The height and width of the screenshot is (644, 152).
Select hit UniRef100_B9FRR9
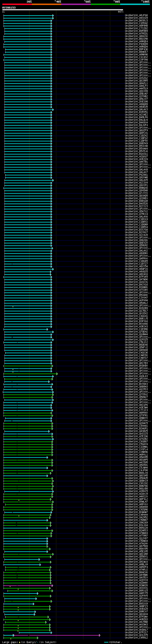coord(136,31)
